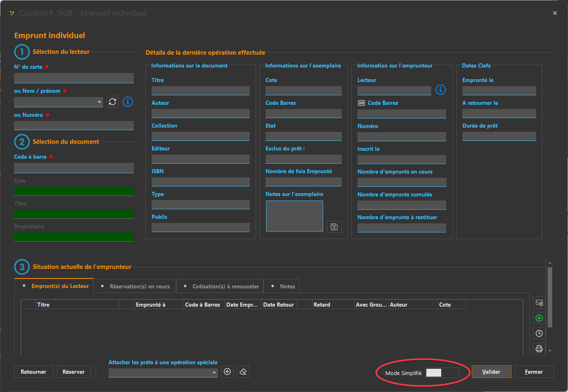
Task: Click the Réserver button
Action: coord(74,372)
